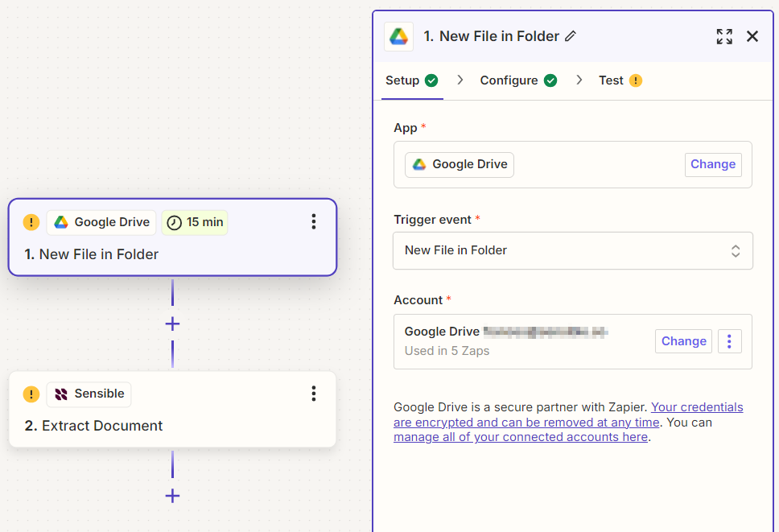Click the 15 min polling interval badge
The width and height of the screenshot is (779, 532).
(x=194, y=222)
